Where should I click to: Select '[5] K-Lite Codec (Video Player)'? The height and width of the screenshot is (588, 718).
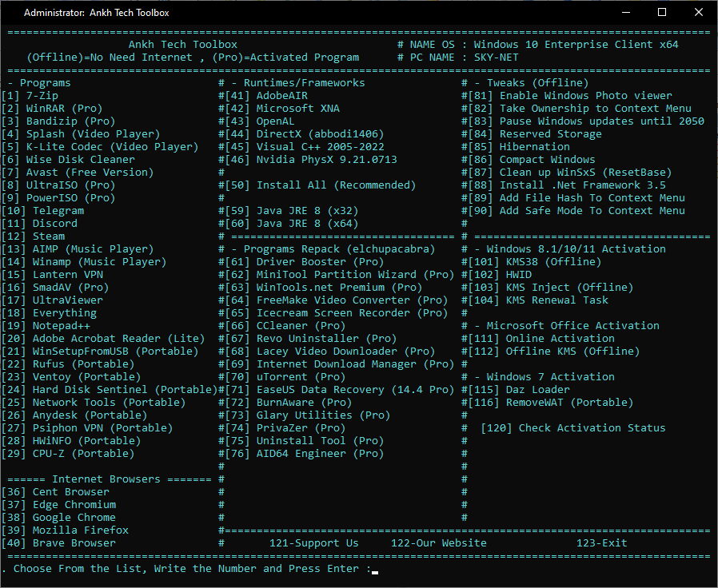click(100, 147)
